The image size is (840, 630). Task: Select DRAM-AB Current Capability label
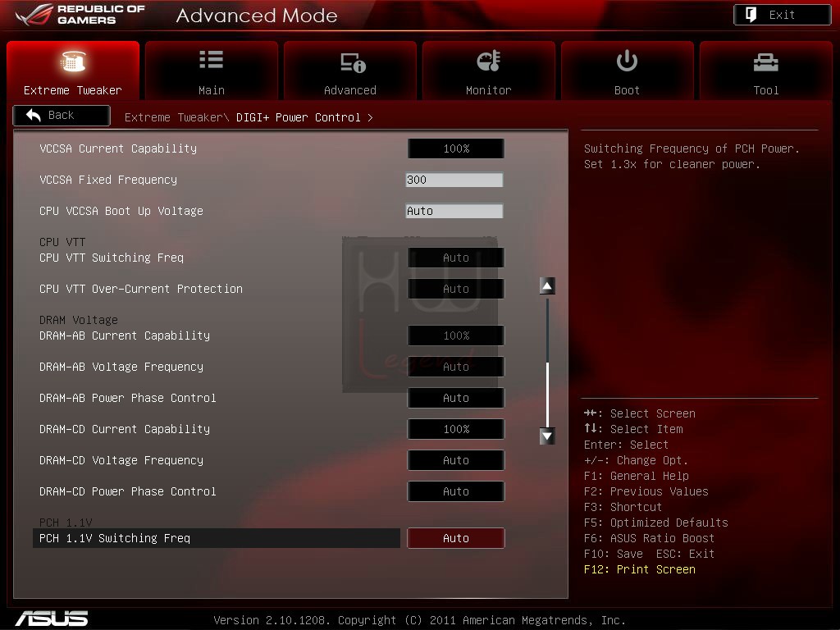click(x=125, y=336)
